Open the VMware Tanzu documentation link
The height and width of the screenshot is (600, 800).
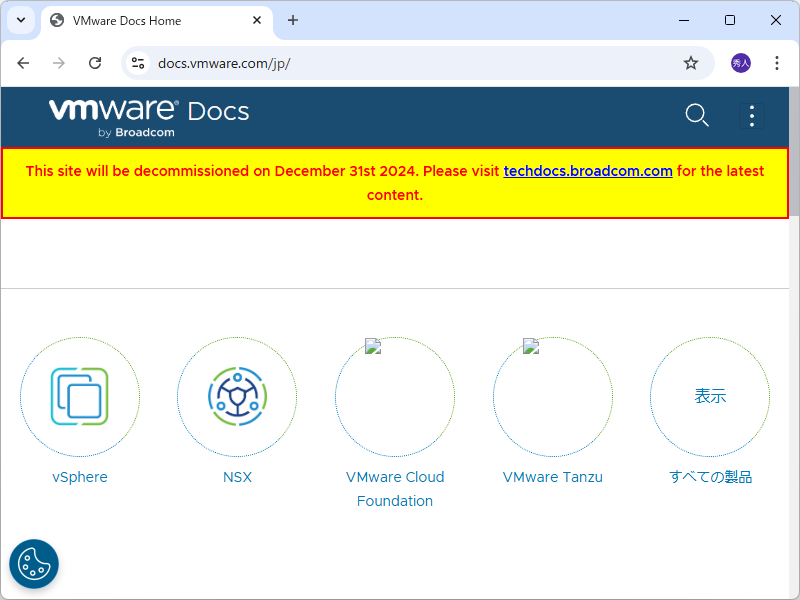(x=553, y=477)
